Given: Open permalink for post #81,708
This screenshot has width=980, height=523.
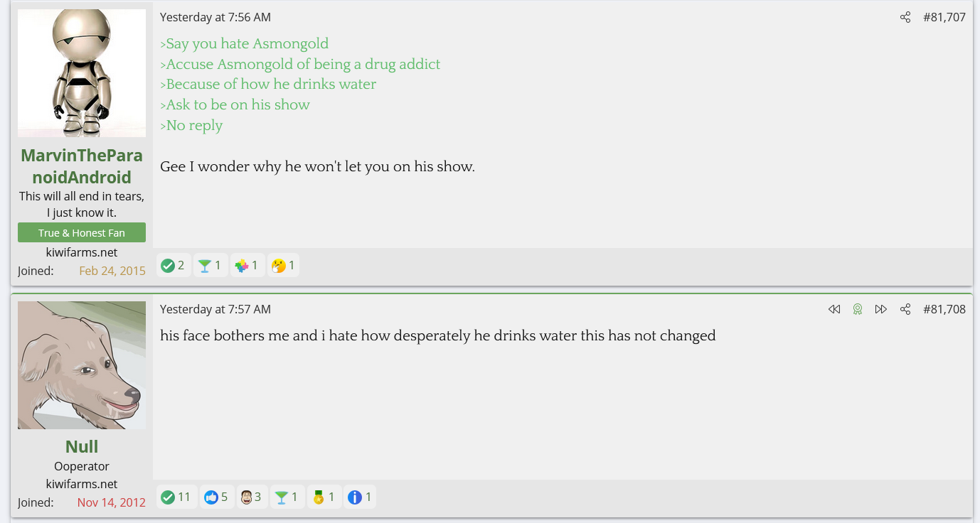Looking at the screenshot, I should pyautogui.click(x=944, y=309).
